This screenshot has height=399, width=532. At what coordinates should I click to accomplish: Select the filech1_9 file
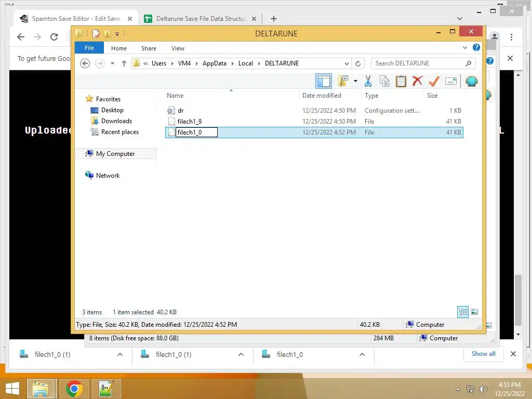tap(314, 122)
